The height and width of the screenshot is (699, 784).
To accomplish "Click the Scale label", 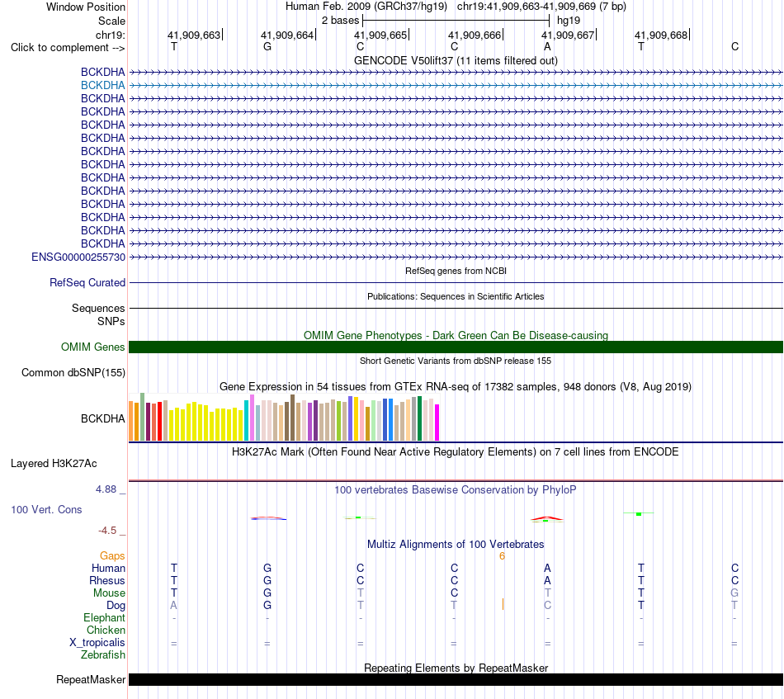I will (x=111, y=21).
